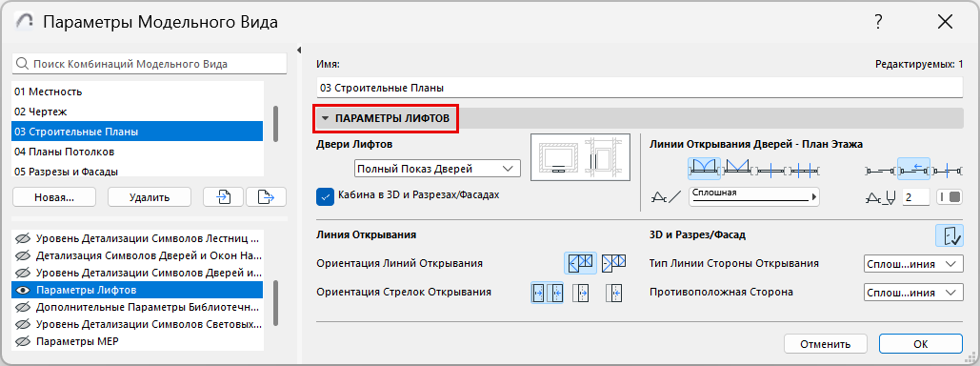
Task: Show Уровень Детализации Символов Световых panel
Action: 23,324
